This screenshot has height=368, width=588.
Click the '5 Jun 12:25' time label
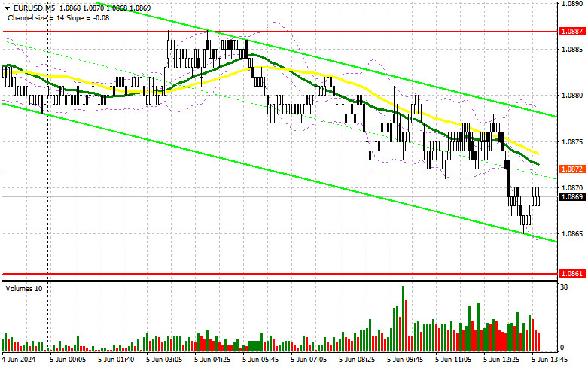[501, 360]
